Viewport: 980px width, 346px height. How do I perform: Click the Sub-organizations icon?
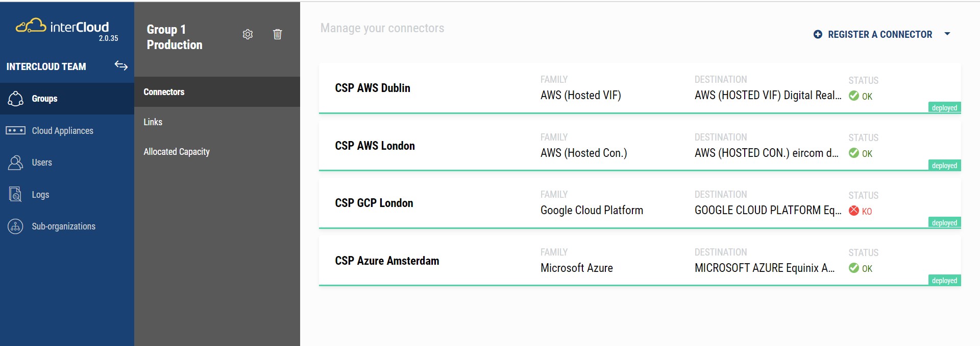15,226
